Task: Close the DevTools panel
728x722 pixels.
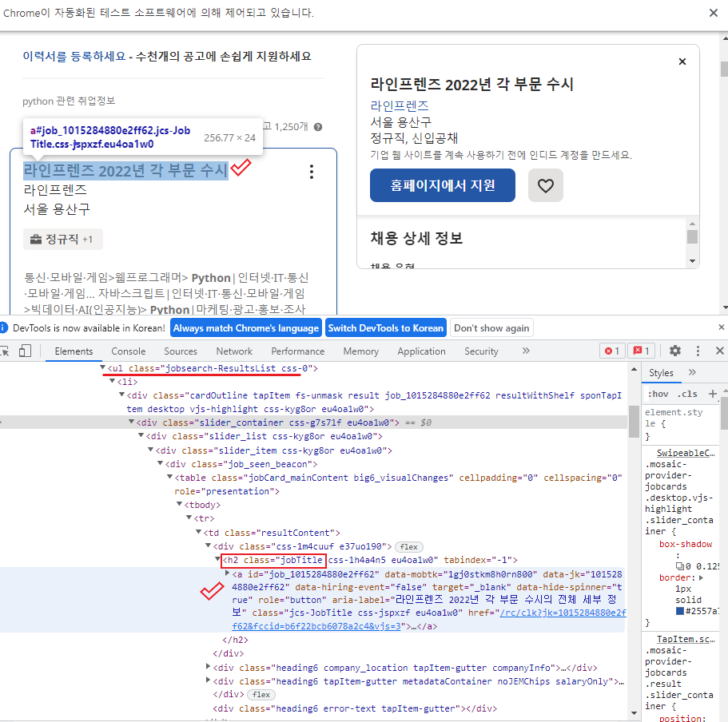Action: [x=720, y=351]
